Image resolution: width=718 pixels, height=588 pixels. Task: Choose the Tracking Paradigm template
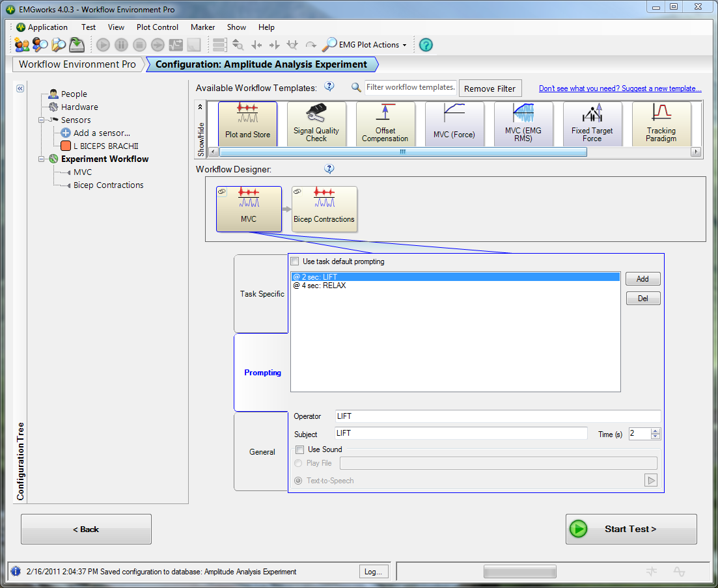661,124
